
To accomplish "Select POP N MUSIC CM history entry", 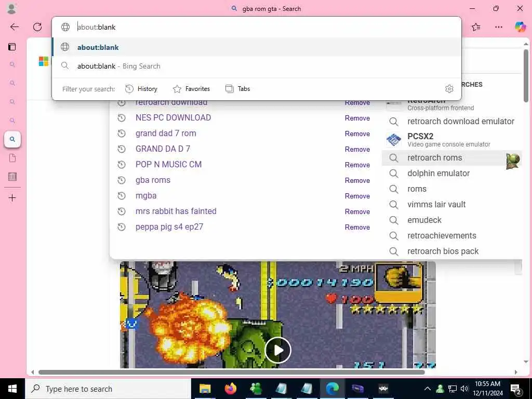I will coord(168,165).
